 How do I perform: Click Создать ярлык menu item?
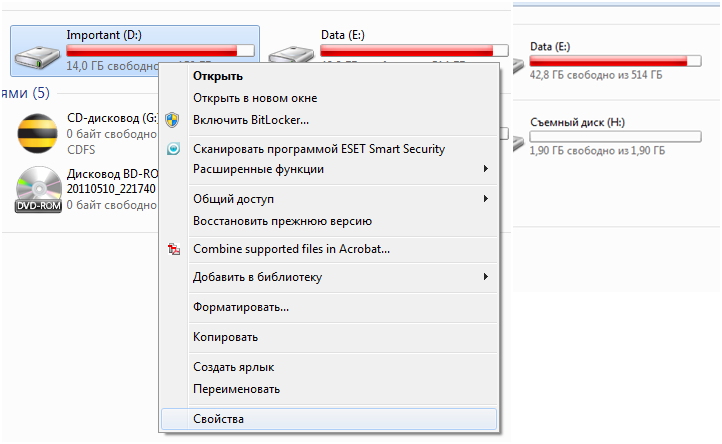click(233, 367)
